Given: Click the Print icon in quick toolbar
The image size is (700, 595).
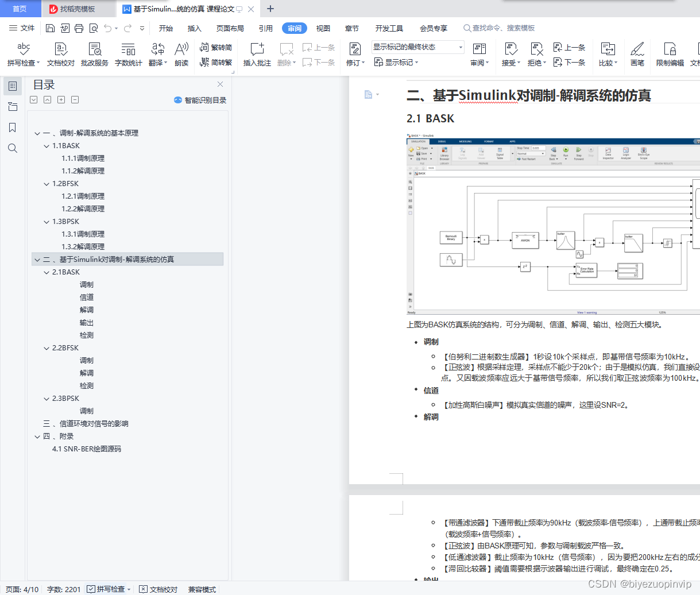Looking at the screenshot, I should [79, 28].
